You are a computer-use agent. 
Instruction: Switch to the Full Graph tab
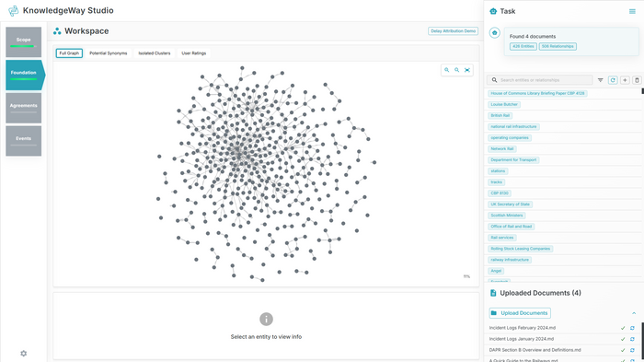click(69, 53)
